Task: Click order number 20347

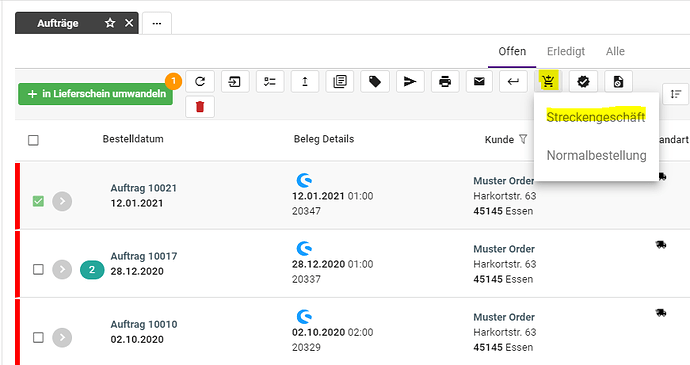Action: pos(306,211)
